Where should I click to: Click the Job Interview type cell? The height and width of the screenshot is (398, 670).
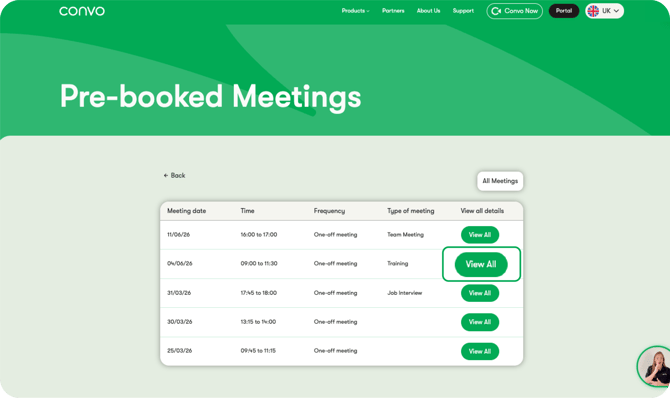(404, 293)
